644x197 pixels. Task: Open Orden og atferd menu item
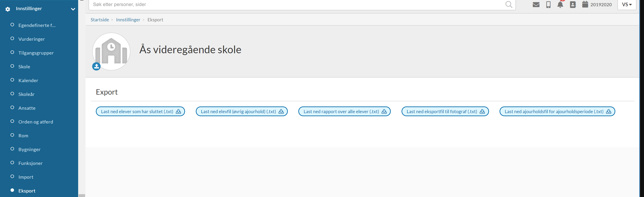tap(36, 122)
